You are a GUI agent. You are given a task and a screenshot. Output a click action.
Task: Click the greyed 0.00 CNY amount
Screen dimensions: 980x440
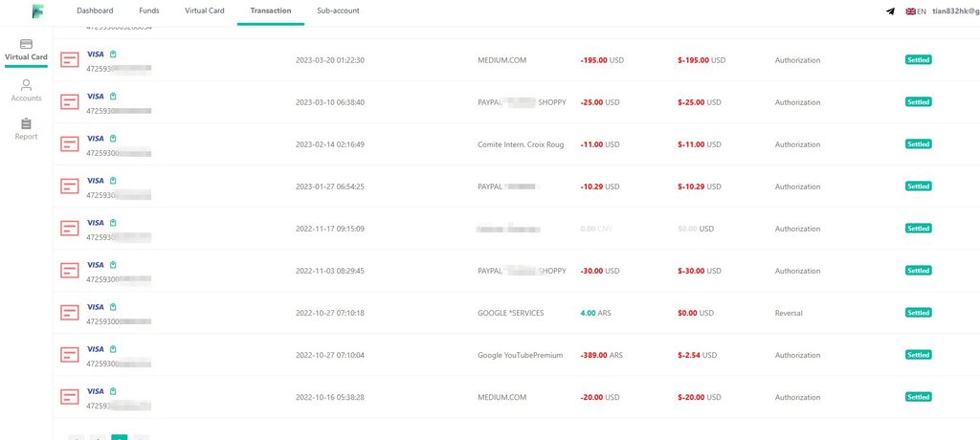pyautogui.click(x=596, y=229)
